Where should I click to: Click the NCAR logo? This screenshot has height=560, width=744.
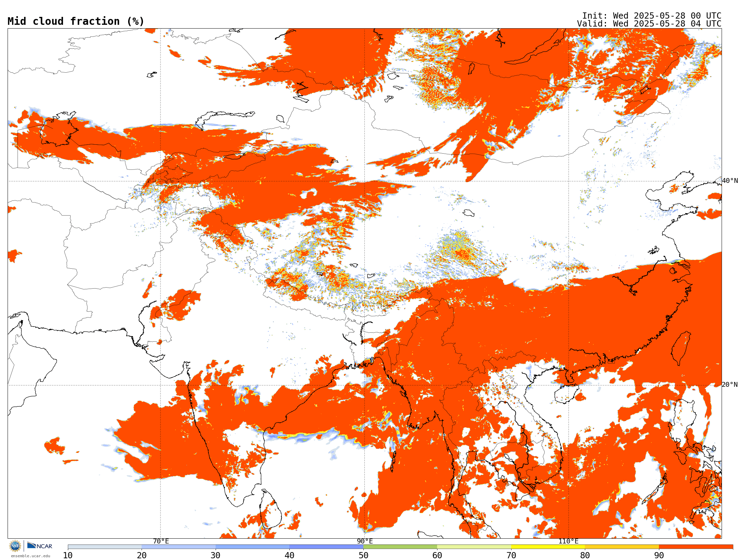point(40,546)
